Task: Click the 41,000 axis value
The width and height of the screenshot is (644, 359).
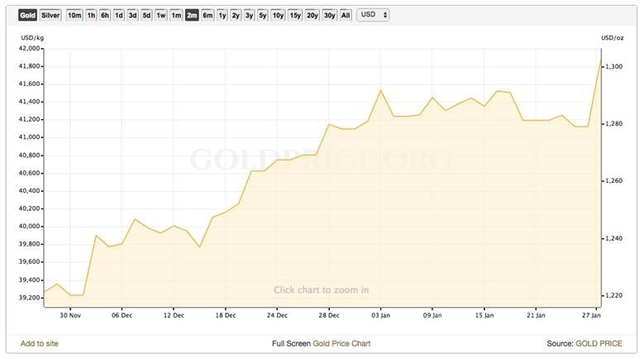Action: (29, 137)
